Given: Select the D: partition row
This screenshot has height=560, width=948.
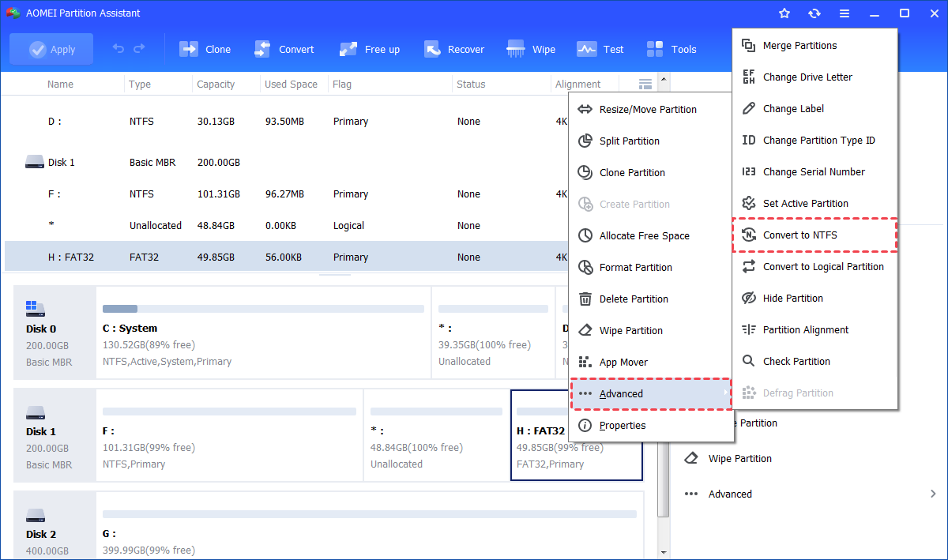Looking at the screenshot, I should click(286, 122).
